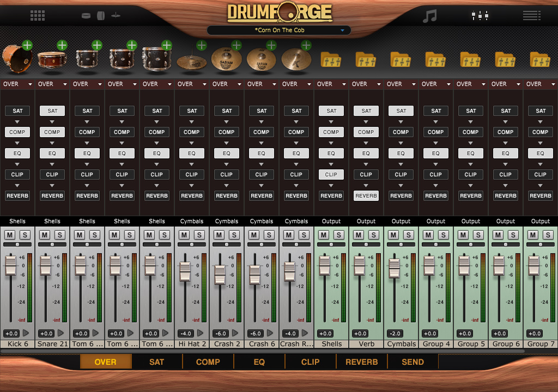The height and width of the screenshot is (392, 558).
Task: Click the Crash 2 volume fader
Action: click(220, 275)
